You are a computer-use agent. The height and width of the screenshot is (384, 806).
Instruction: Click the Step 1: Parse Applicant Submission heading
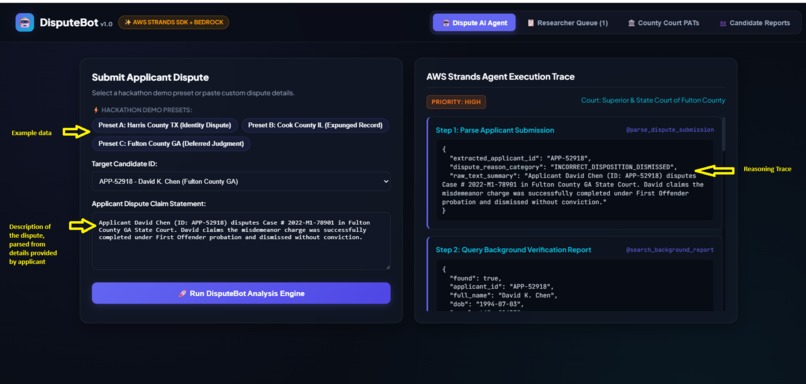point(495,130)
